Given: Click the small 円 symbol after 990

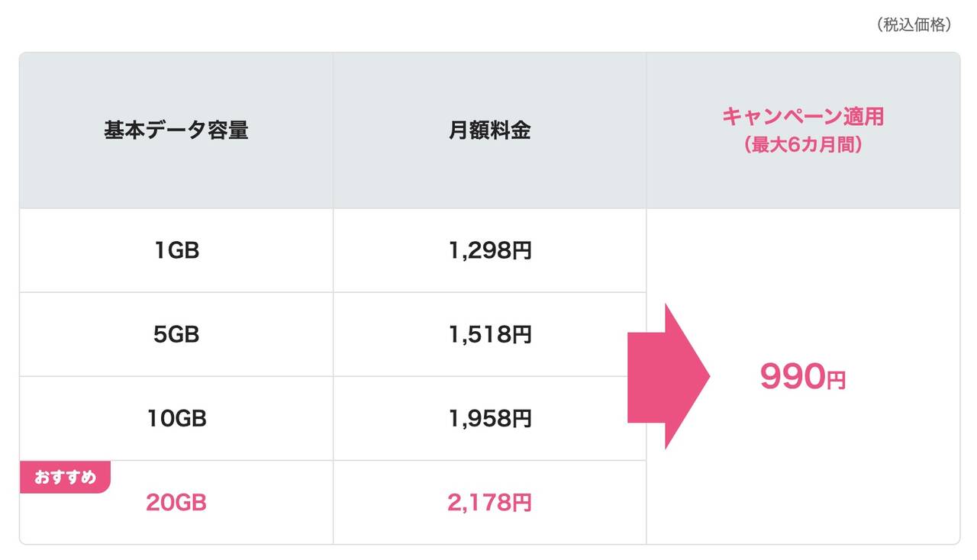Looking at the screenshot, I should point(837,380).
